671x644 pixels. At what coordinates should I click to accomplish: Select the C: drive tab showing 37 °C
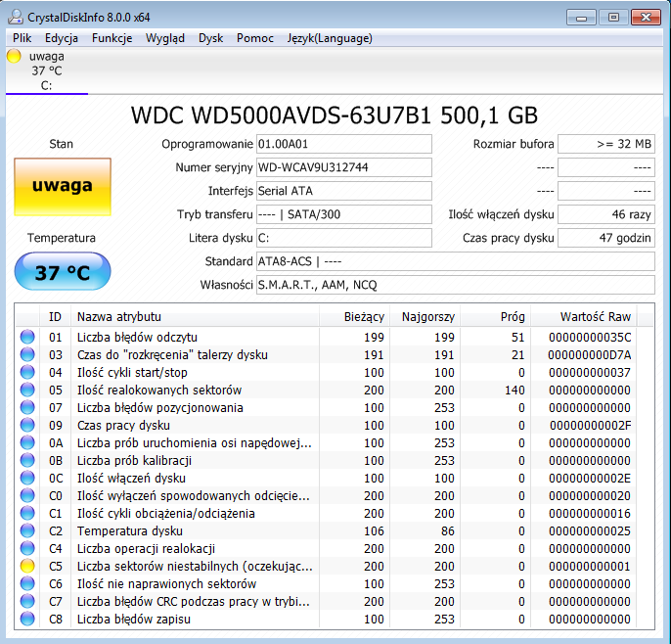coord(47,70)
